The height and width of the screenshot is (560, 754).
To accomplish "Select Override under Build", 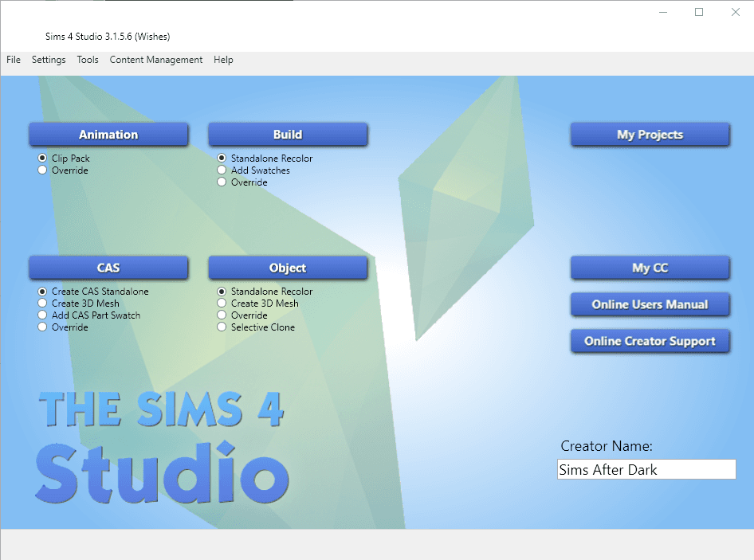I will point(221,182).
